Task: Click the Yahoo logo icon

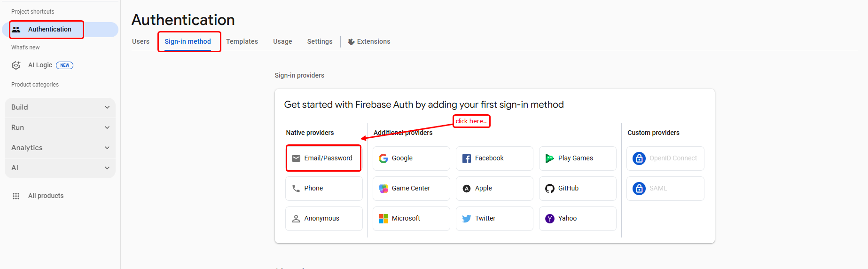Action: click(550, 219)
